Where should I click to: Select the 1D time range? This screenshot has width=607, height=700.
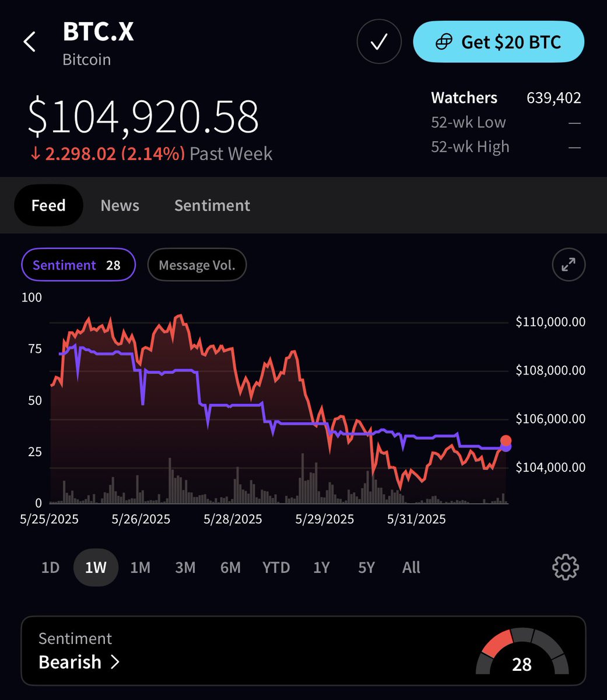50,567
